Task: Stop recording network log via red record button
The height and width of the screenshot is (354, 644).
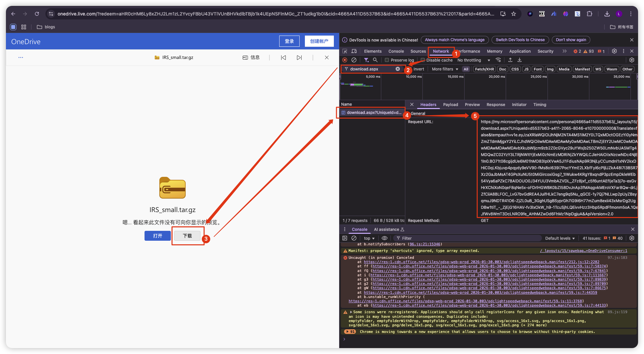Action: pyautogui.click(x=345, y=60)
